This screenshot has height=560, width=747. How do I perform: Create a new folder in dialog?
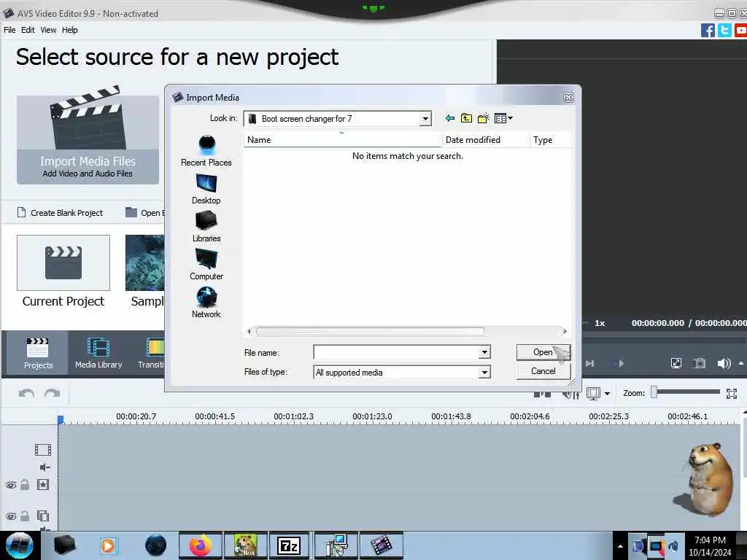483,118
